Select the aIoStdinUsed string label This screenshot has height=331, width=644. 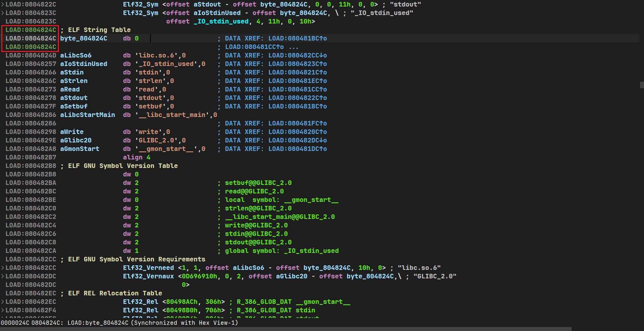[x=83, y=64]
